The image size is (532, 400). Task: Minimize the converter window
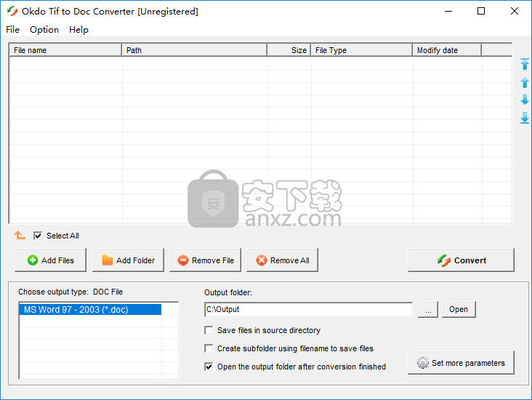448,11
